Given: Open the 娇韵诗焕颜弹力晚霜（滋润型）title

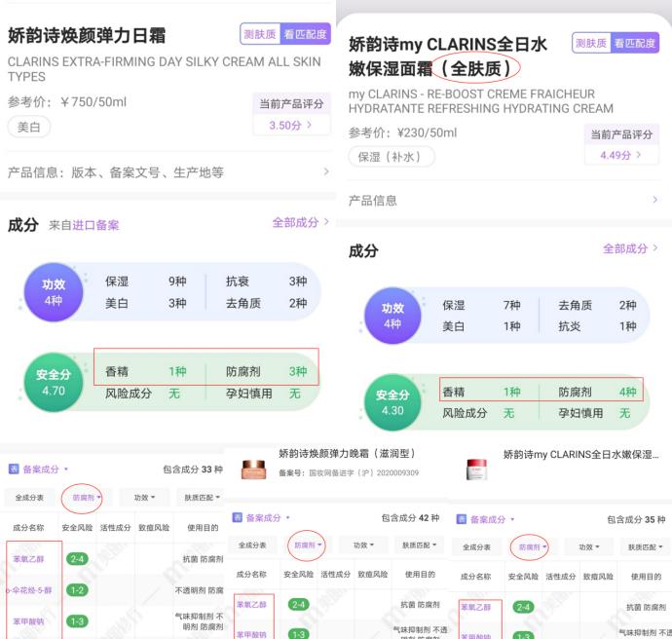Looking at the screenshot, I should point(347,453).
